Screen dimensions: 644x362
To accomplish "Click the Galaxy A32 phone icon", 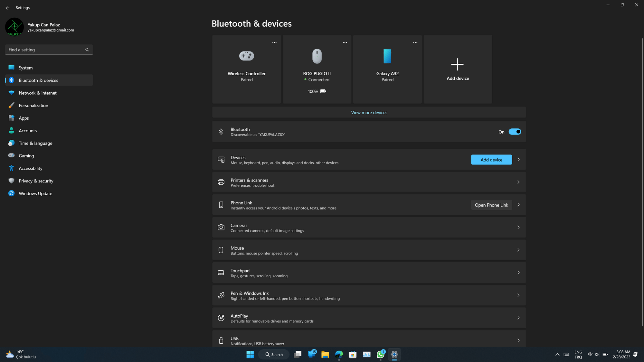I will pyautogui.click(x=387, y=56).
